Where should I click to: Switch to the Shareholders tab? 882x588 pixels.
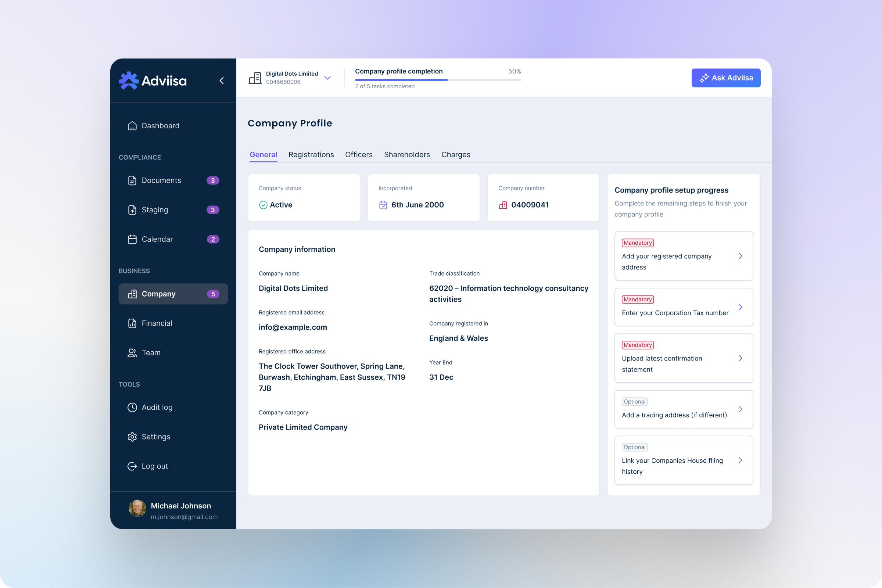(x=407, y=154)
